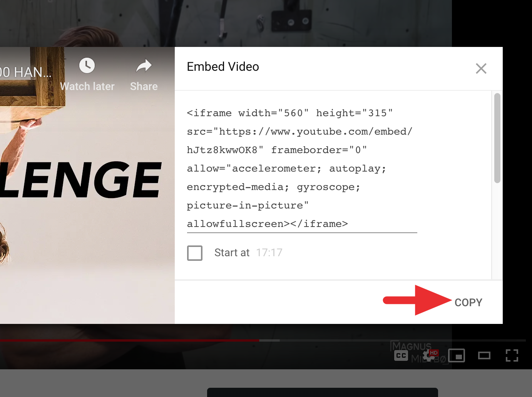Click the Embed Video heading

click(223, 67)
